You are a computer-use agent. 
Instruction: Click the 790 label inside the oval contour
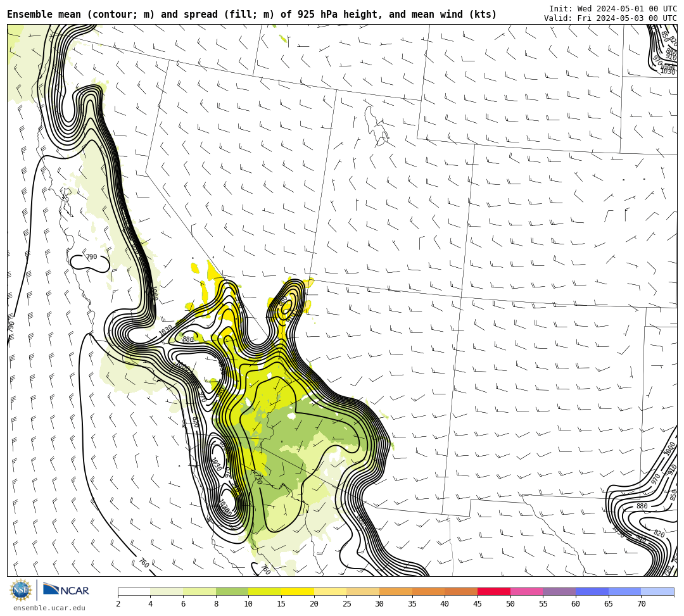point(91,257)
